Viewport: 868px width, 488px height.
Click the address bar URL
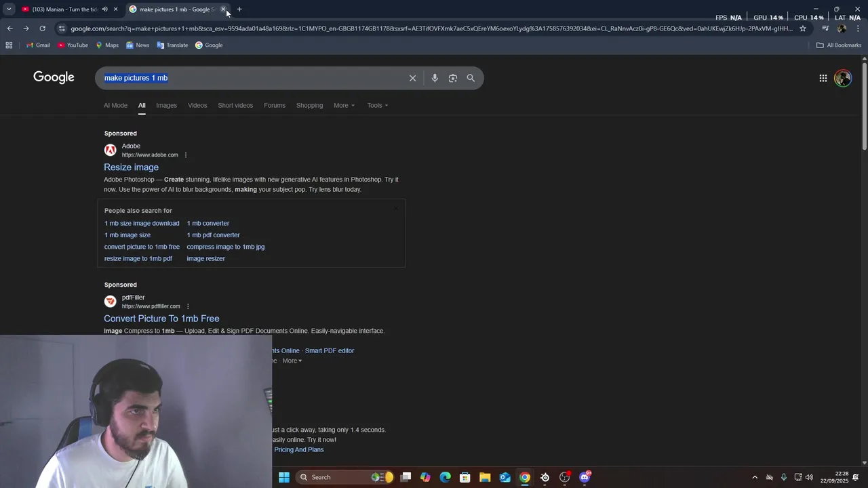[431, 28]
